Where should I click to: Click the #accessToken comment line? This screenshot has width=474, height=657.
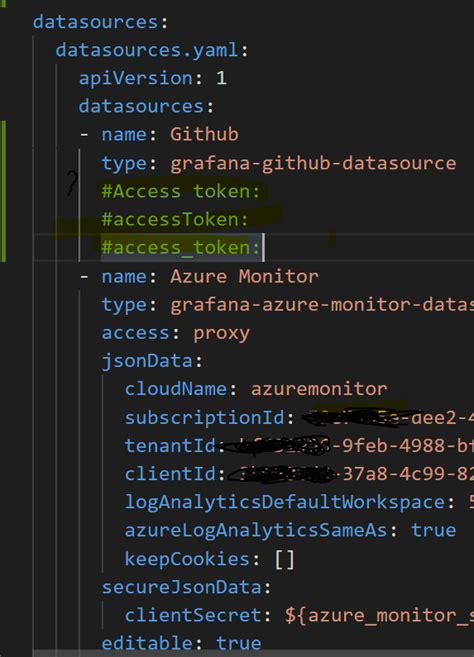coord(175,220)
